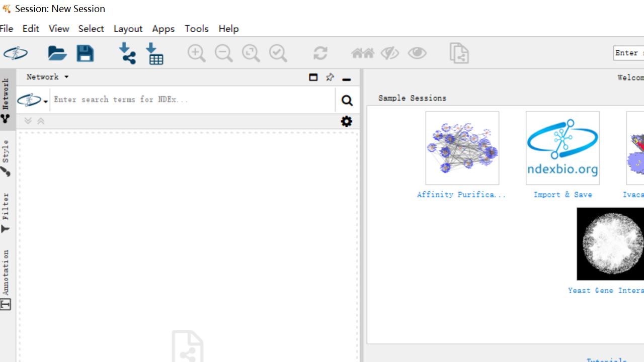Viewport: 644px width, 362px height.
Task: Switch to the Style side tab
Action: coord(6,157)
